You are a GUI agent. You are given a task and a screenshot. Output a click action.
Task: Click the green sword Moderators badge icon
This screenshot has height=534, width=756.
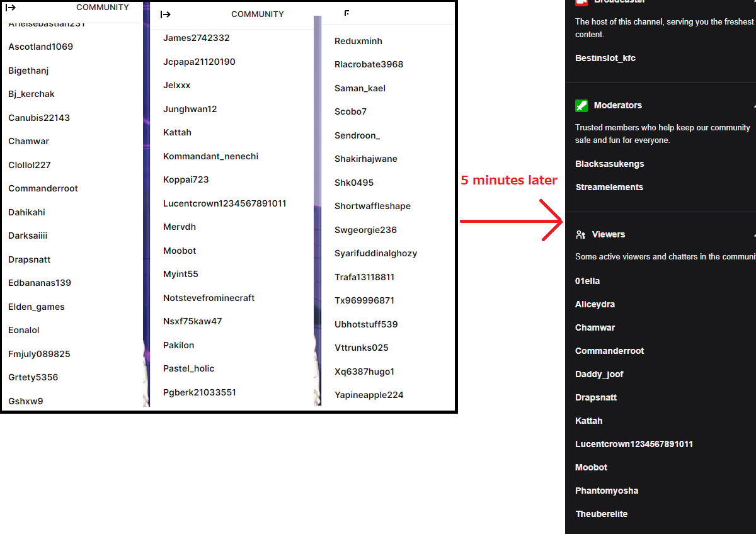[x=581, y=106]
